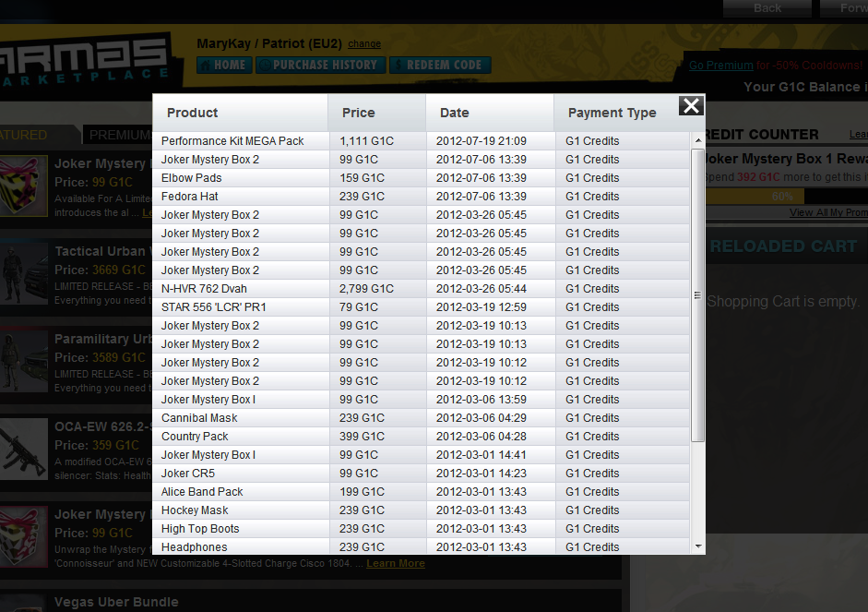
Task: Switch to the PREMIUM tab
Action: tap(118, 135)
